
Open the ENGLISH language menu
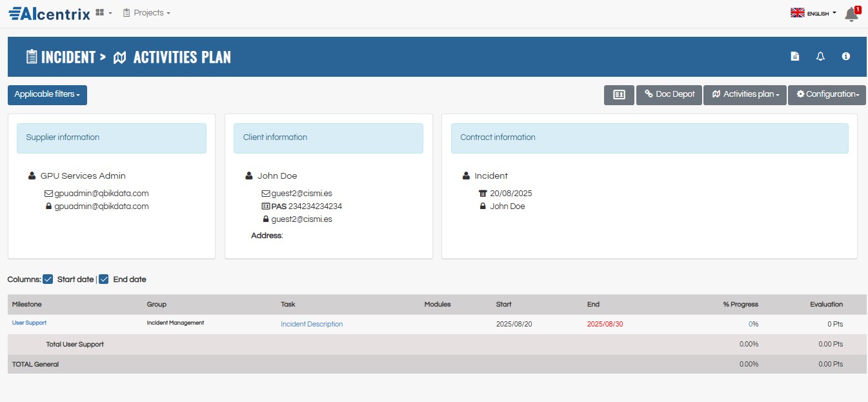[x=820, y=14]
